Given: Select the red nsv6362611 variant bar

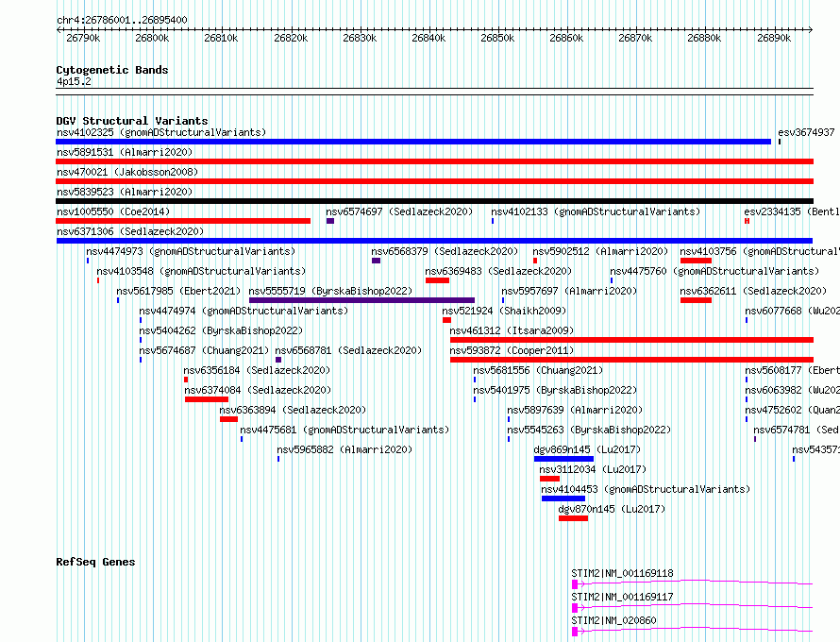Looking at the screenshot, I should pyautogui.click(x=696, y=300).
